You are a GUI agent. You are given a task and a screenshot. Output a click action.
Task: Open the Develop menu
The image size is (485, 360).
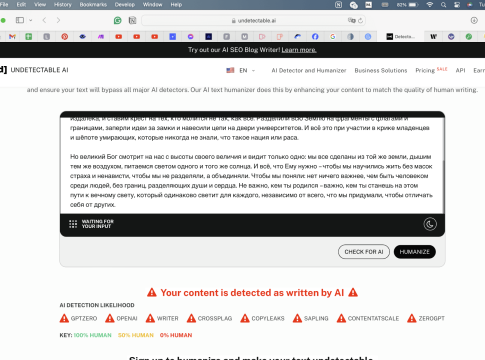click(125, 5)
